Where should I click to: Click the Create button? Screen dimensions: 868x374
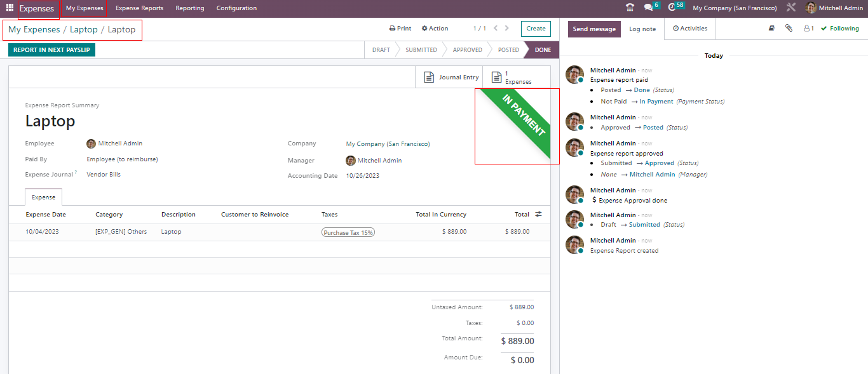point(536,29)
